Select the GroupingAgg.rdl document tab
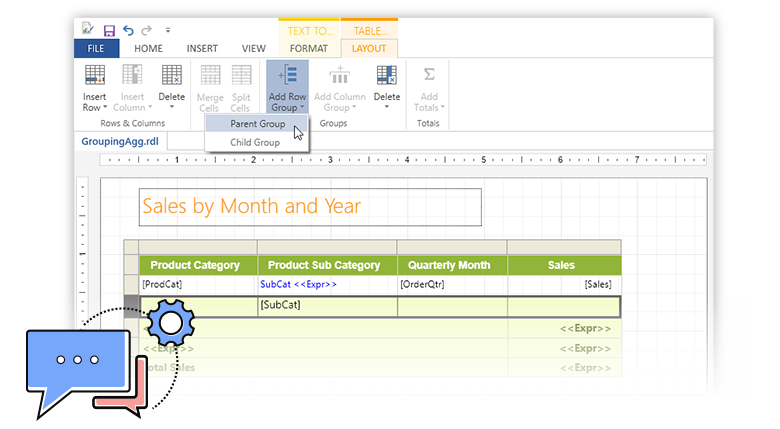Screen dimensions: 780x429 click(x=118, y=142)
